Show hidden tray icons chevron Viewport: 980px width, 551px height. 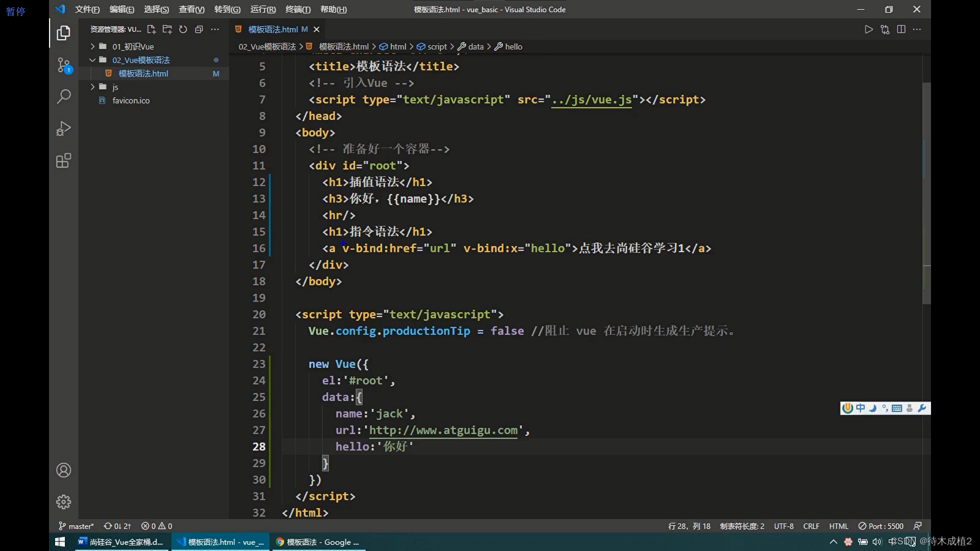pos(834,542)
